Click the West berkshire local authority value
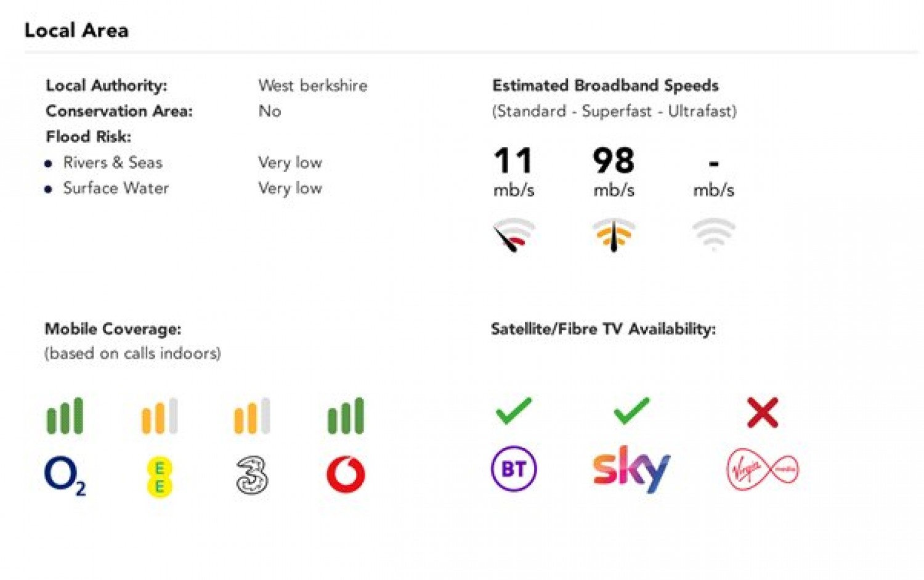 tap(313, 85)
